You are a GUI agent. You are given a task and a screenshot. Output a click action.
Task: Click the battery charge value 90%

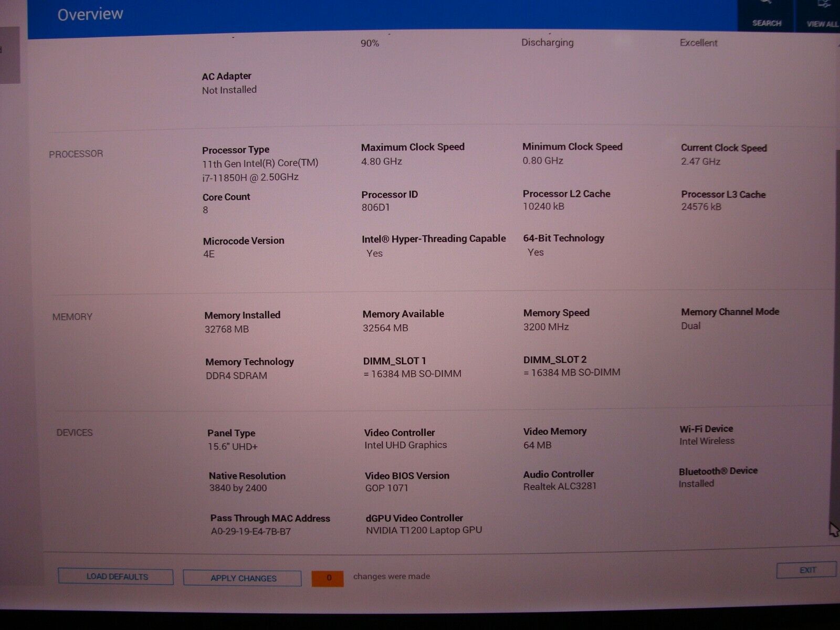coord(370,43)
